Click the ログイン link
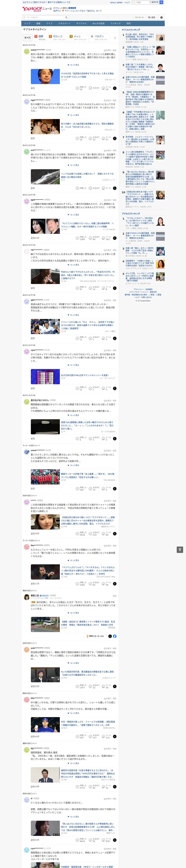This screenshot has width=186, height=868. click(57, 11)
